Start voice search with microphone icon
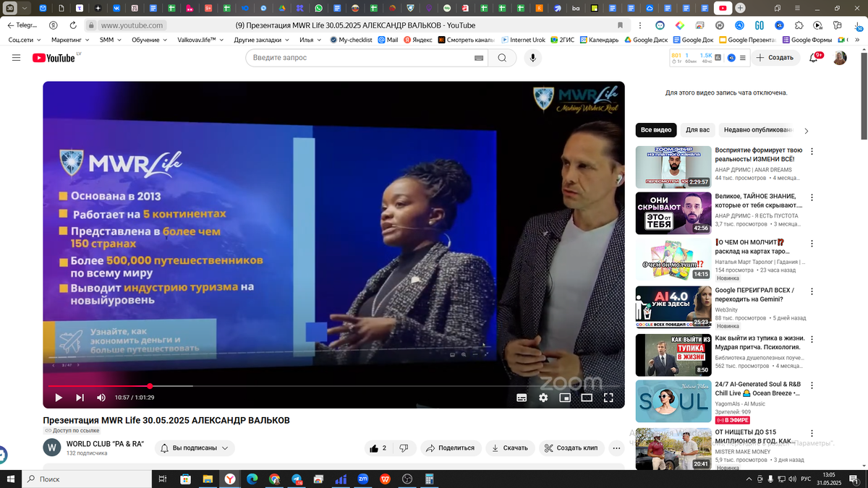 pos(533,58)
